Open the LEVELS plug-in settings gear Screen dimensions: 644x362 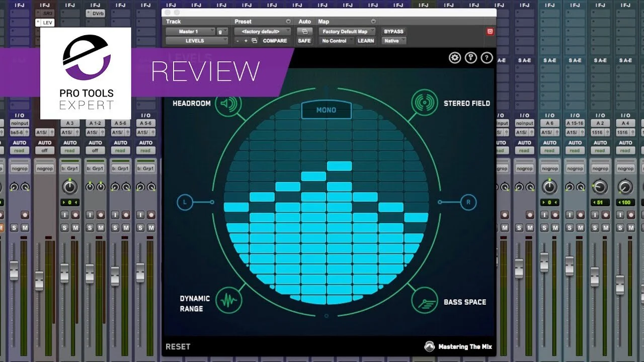tap(455, 58)
